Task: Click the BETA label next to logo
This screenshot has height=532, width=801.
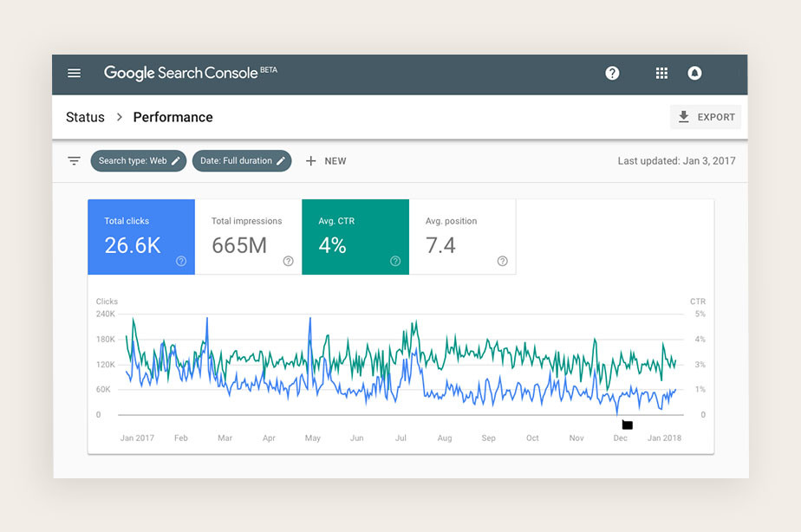Action: [x=269, y=70]
